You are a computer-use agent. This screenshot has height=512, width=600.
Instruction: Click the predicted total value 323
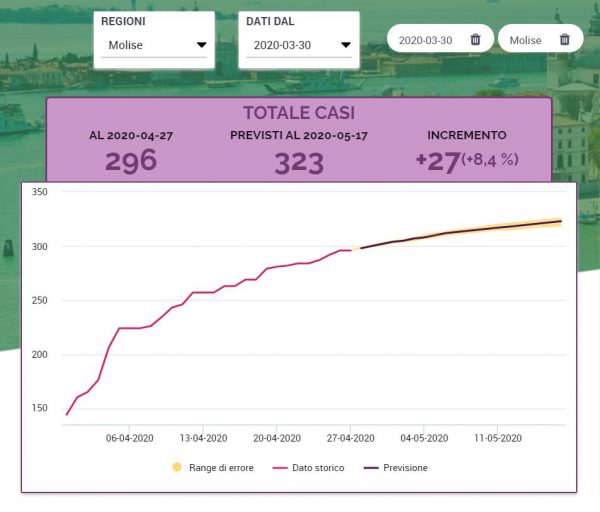298,162
